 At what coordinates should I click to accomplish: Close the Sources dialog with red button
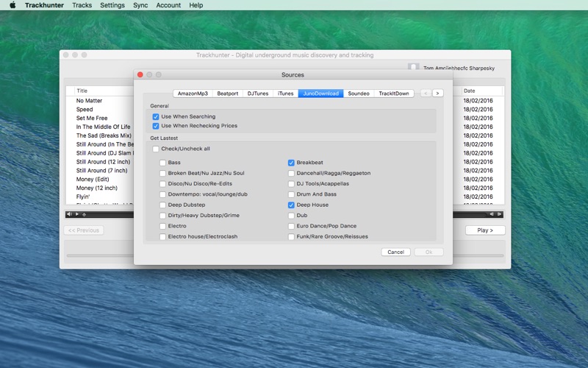(x=140, y=75)
